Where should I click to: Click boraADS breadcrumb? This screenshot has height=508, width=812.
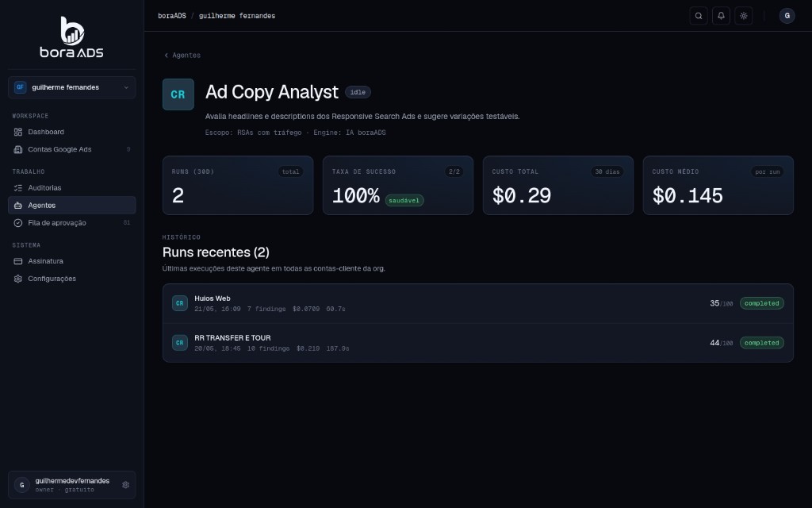click(x=172, y=16)
